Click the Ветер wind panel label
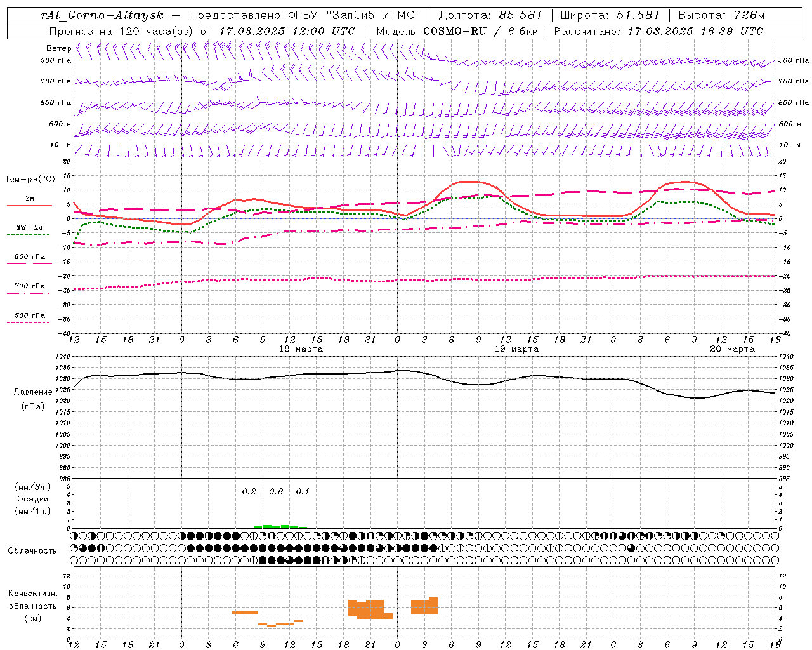This screenshot has width=812, height=650. (x=58, y=48)
